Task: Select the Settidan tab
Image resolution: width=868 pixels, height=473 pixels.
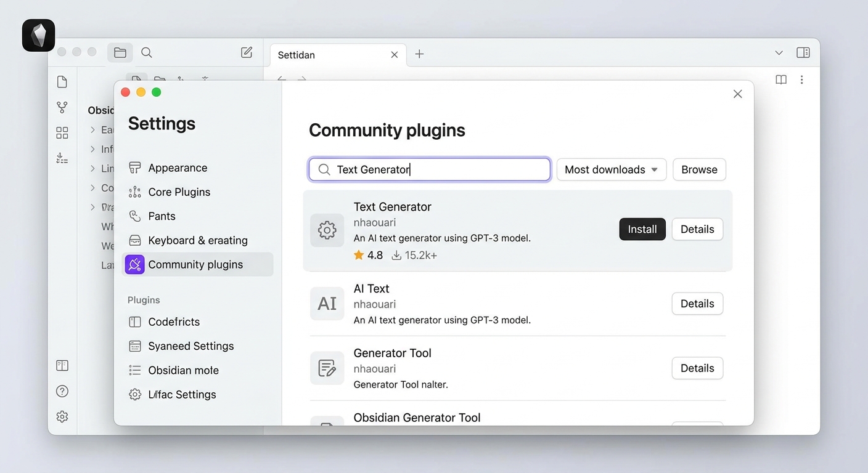Action: tap(338, 55)
